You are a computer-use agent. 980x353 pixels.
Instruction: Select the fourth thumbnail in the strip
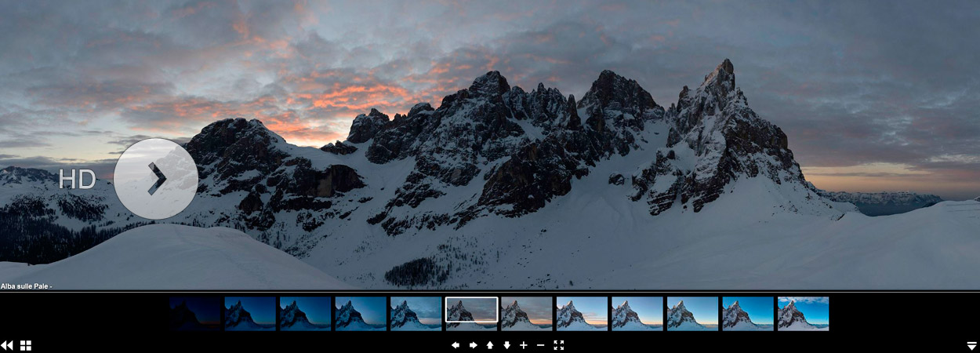pyautogui.click(x=361, y=314)
